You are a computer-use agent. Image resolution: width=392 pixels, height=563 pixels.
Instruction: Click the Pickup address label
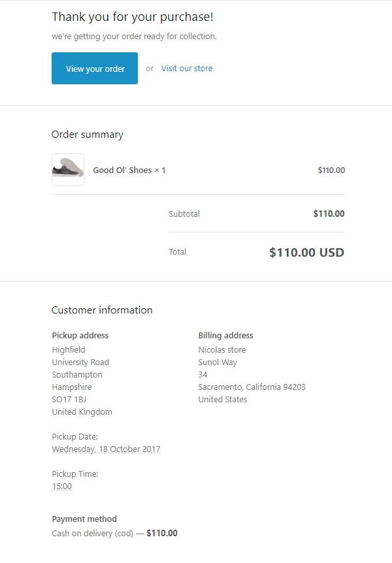[x=80, y=336]
